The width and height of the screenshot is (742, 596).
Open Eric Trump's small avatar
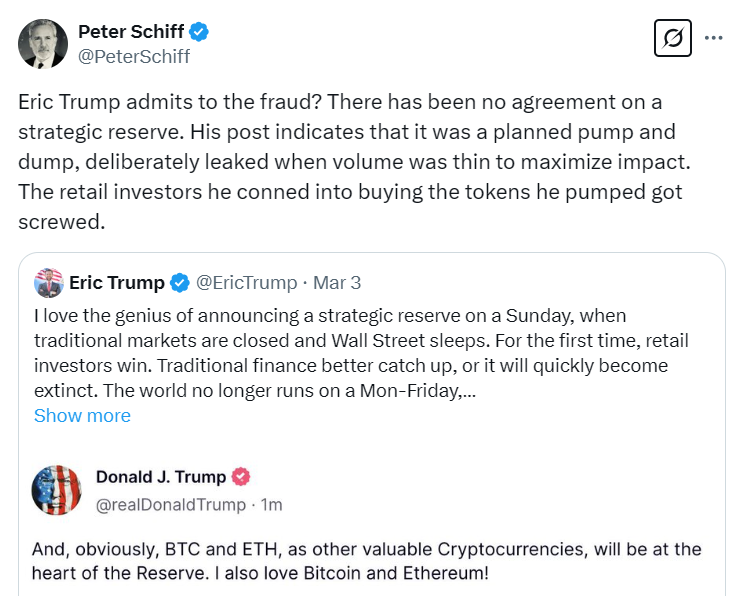click(48, 283)
